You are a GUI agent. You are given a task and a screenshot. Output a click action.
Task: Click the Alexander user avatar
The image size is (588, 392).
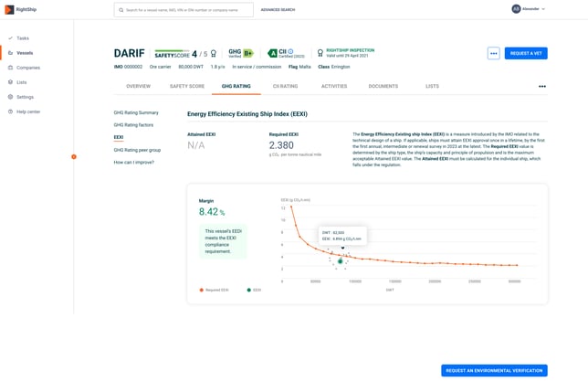pos(517,9)
